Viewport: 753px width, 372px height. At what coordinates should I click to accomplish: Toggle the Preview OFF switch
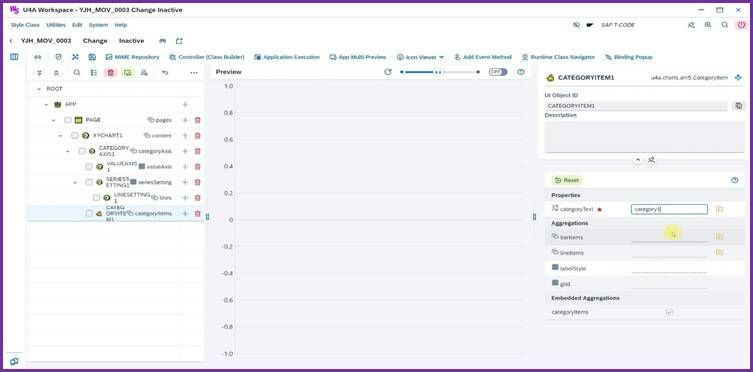pyautogui.click(x=498, y=72)
